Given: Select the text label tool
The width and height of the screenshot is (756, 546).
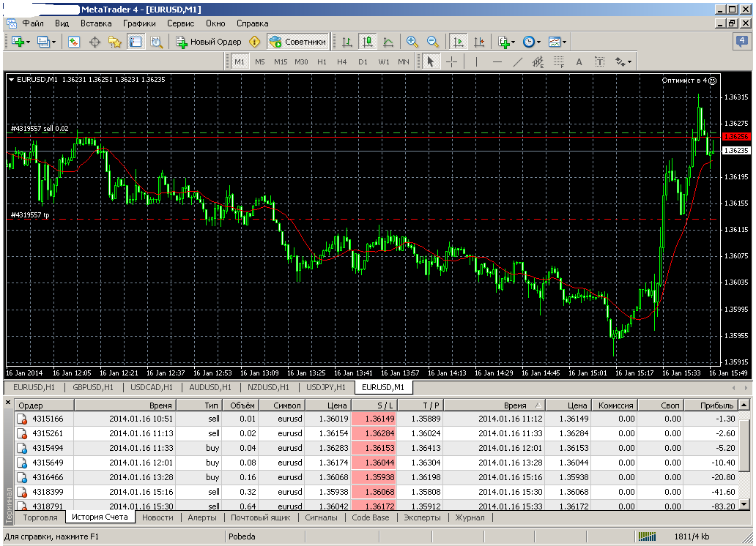Looking at the screenshot, I should (579, 61).
